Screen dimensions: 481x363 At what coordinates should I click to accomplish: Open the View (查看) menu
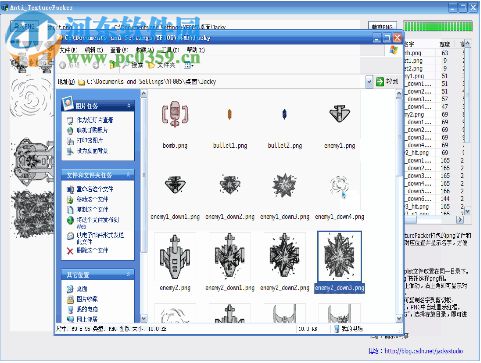tap(119, 50)
